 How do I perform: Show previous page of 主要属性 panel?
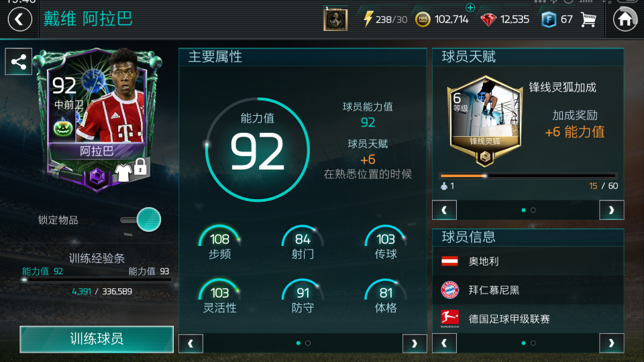coord(191,343)
